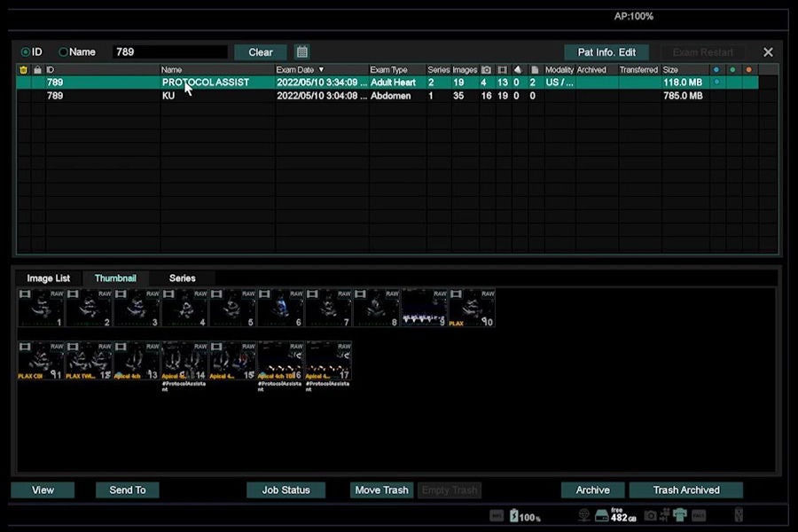Click the camera still-image column icon
Image resolution: width=798 pixels, height=532 pixels.
[486, 70]
